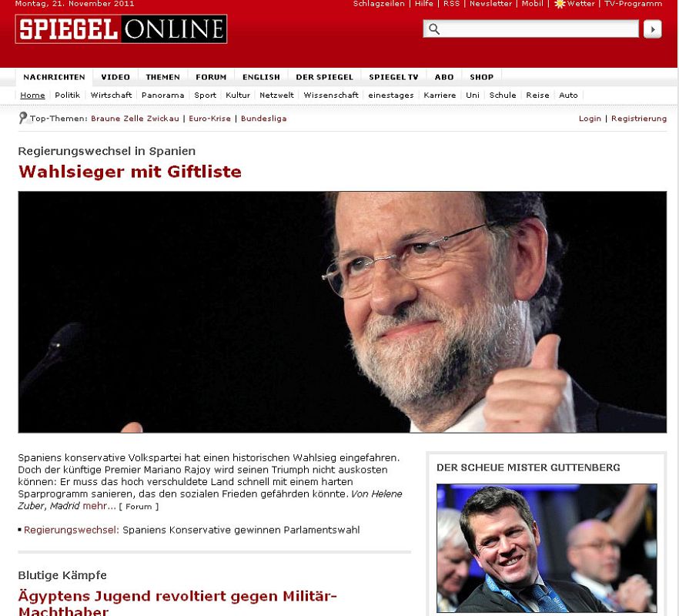
Task: Open the VIDEO tab
Action: [x=115, y=77]
